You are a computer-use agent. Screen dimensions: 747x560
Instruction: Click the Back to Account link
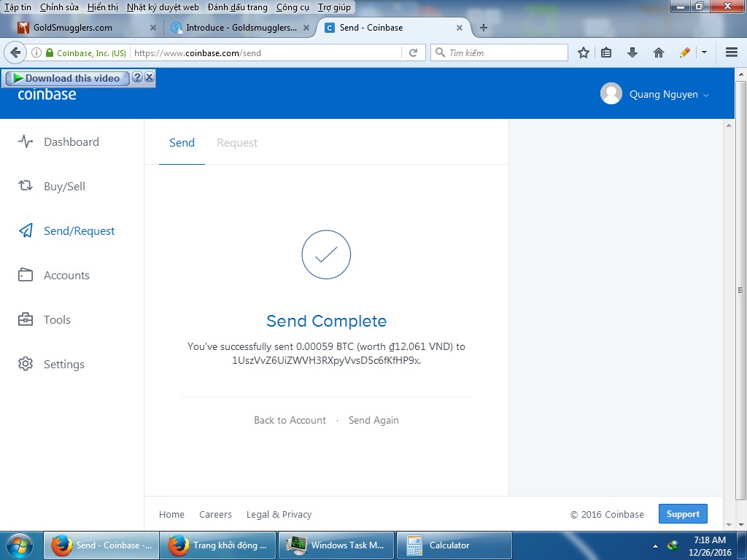coord(290,420)
